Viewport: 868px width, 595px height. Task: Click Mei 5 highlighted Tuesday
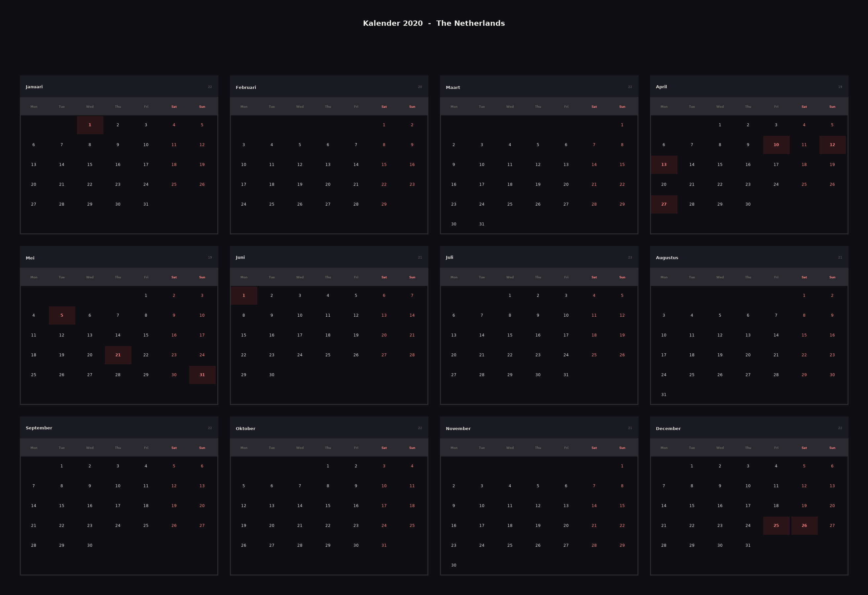pyautogui.click(x=62, y=315)
